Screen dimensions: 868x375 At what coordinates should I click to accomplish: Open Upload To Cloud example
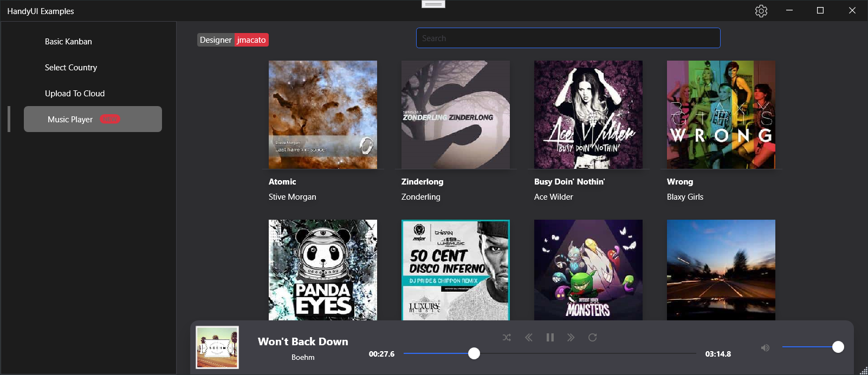point(75,94)
